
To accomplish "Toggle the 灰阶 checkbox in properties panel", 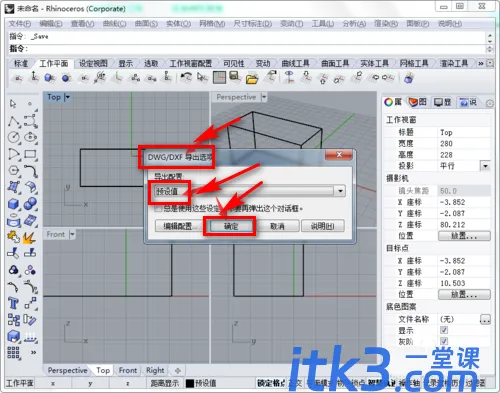I will [444, 341].
